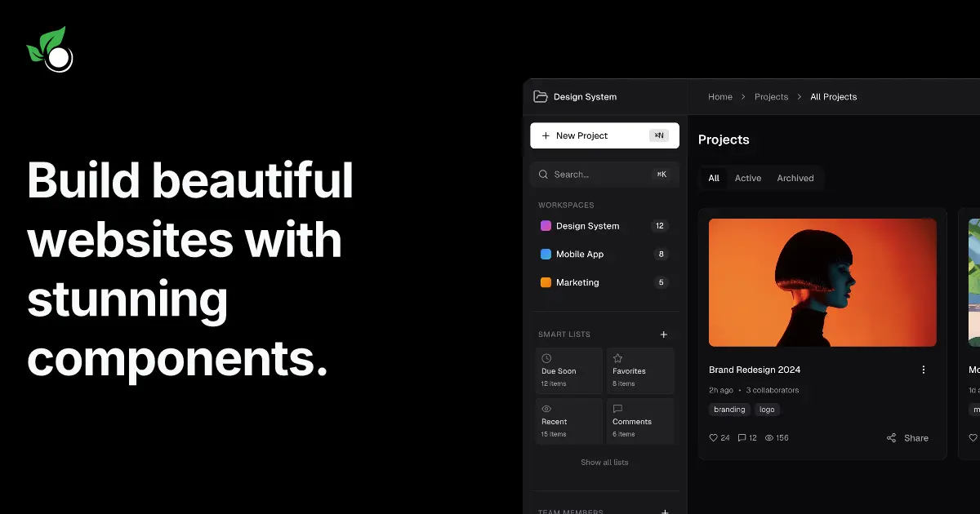980x514 pixels.
Task: Select the eye icon on Recent list
Action: [546, 408]
